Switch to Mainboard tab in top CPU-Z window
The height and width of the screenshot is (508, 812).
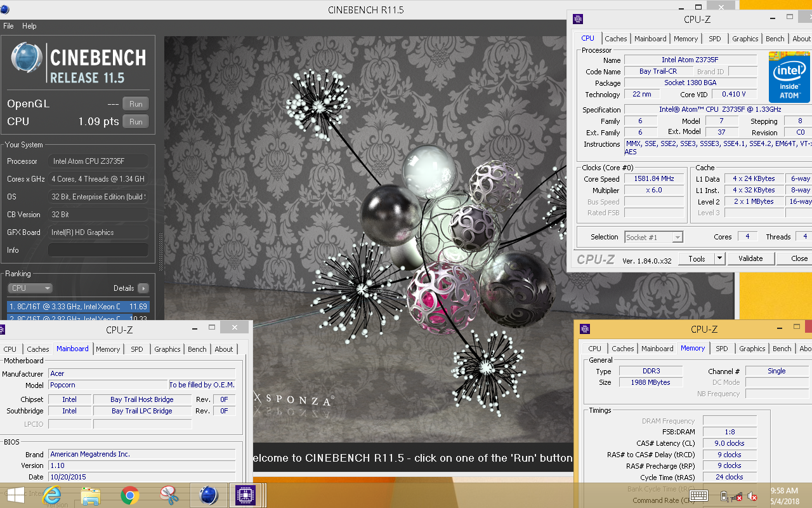[650, 39]
